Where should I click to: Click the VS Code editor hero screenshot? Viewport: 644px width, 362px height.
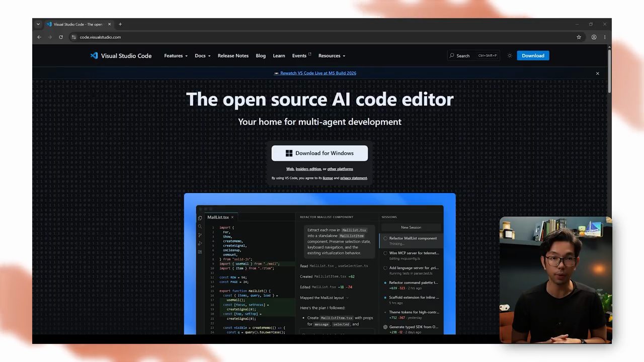click(319, 264)
